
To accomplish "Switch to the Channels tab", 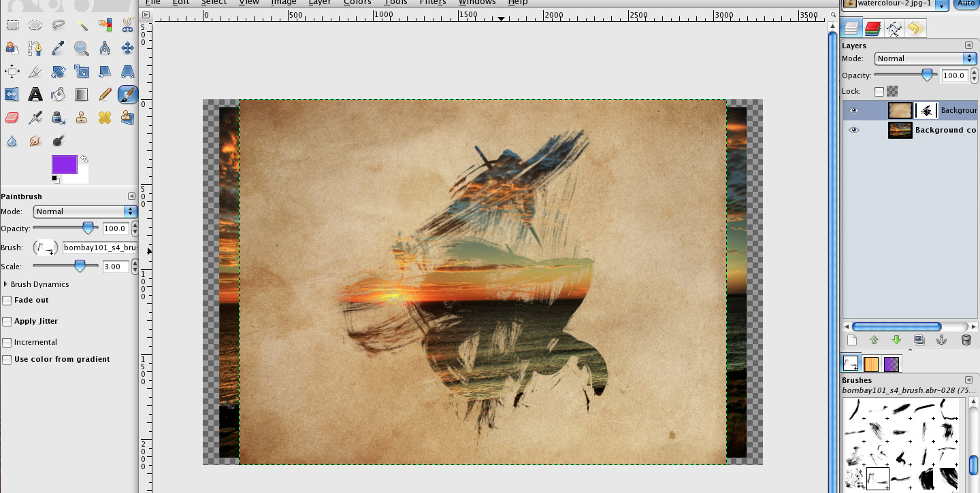I will (872, 28).
